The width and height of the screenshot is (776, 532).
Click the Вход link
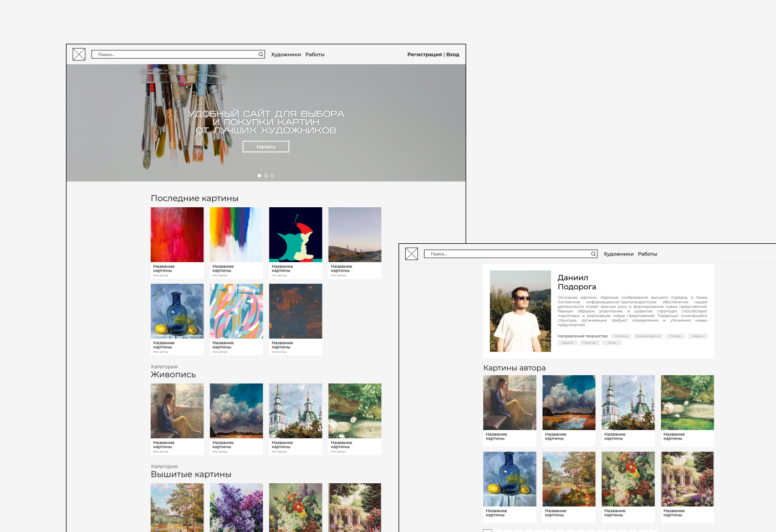click(x=453, y=54)
